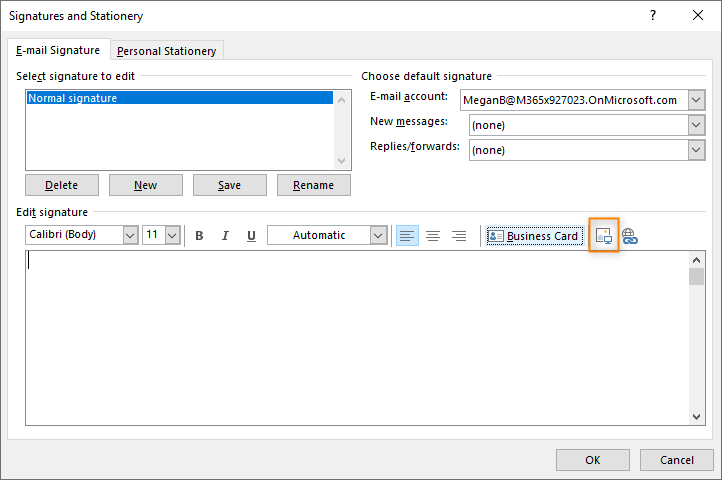Click the editor scrollbar up arrow
The image size is (722, 480).
pos(696,260)
